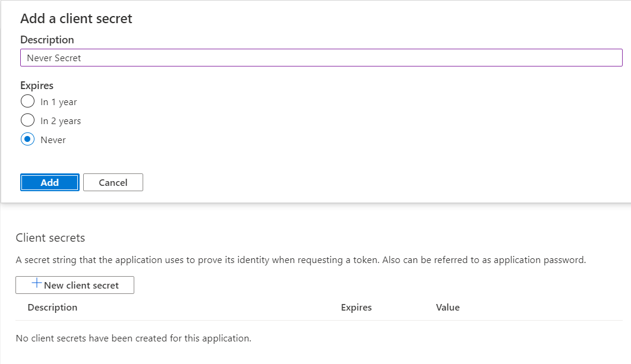The height and width of the screenshot is (364, 631).
Task: Click the "Client secrets" section heading
Action: [x=51, y=238]
